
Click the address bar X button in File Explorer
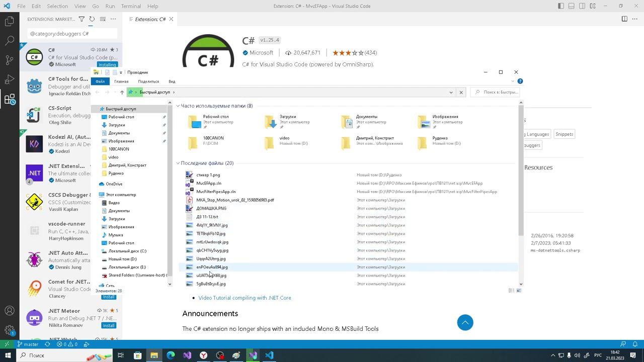(x=461, y=92)
